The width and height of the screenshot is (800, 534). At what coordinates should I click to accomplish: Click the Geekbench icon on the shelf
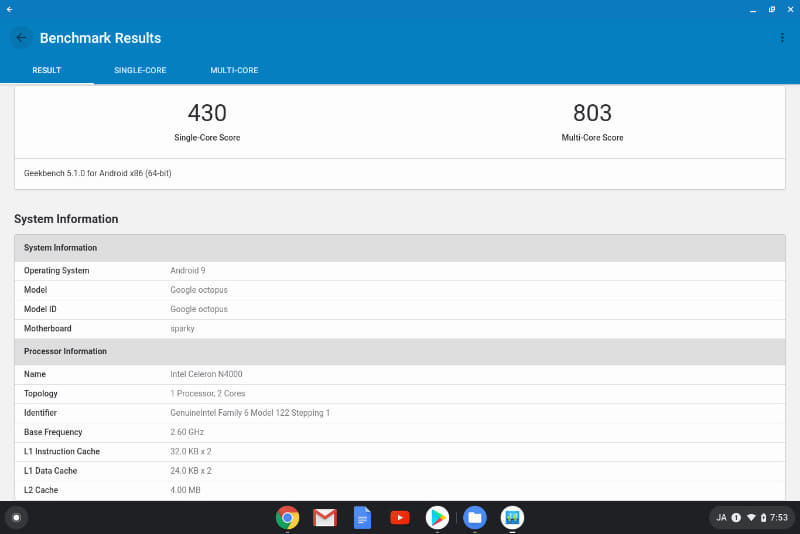pyautogui.click(x=512, y=518)
